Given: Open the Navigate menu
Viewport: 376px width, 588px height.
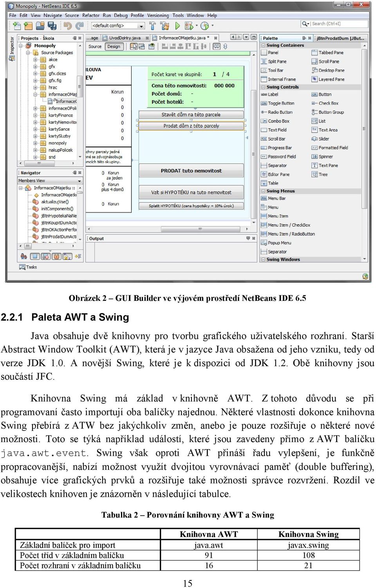Looking at the screenshot, I should click(52, 16).
